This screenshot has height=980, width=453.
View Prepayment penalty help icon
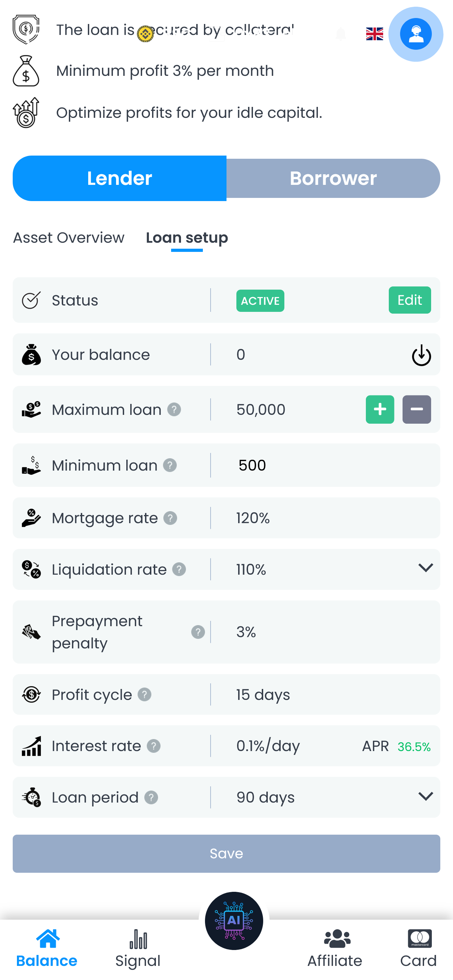(198, 632)
